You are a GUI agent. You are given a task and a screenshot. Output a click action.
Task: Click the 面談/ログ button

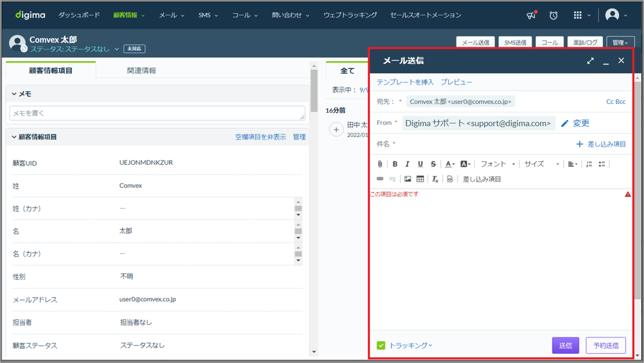585,42
